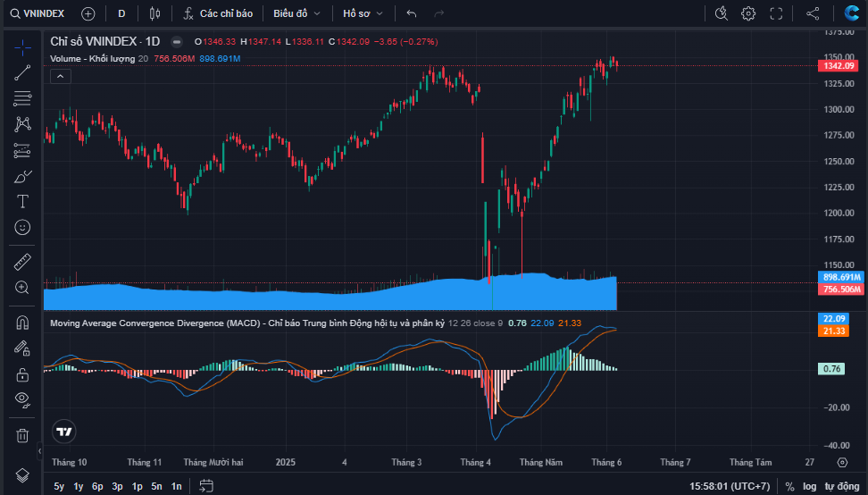The height and width of the screenshot is (495, 868).
Task: Toggle log scale mode
Action: click(x=810, y=486)
